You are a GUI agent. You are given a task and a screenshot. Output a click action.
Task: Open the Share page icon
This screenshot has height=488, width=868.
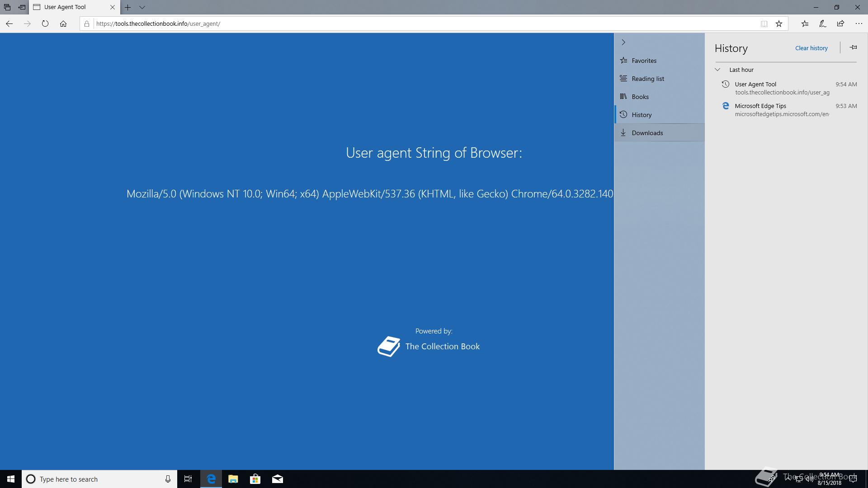coord(840,23)
